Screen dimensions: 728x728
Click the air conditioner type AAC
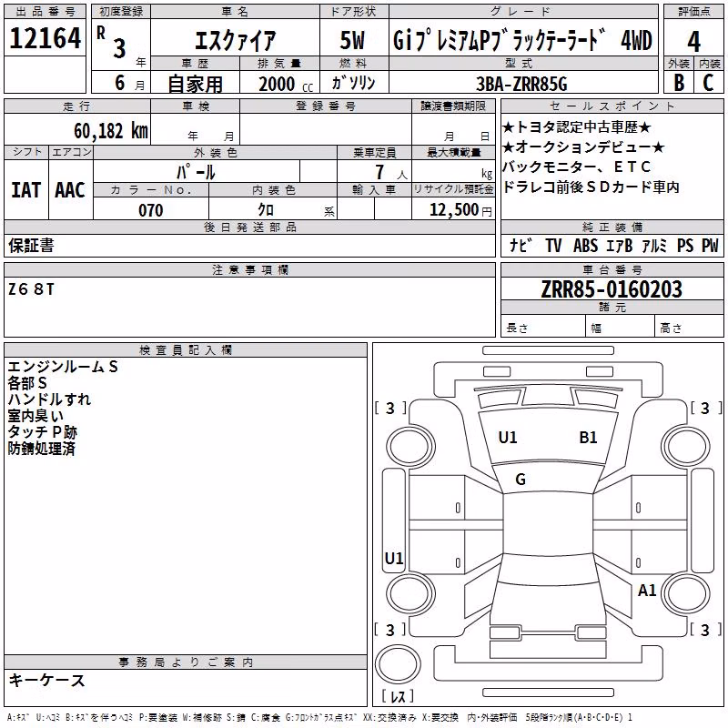click(70, 190)
